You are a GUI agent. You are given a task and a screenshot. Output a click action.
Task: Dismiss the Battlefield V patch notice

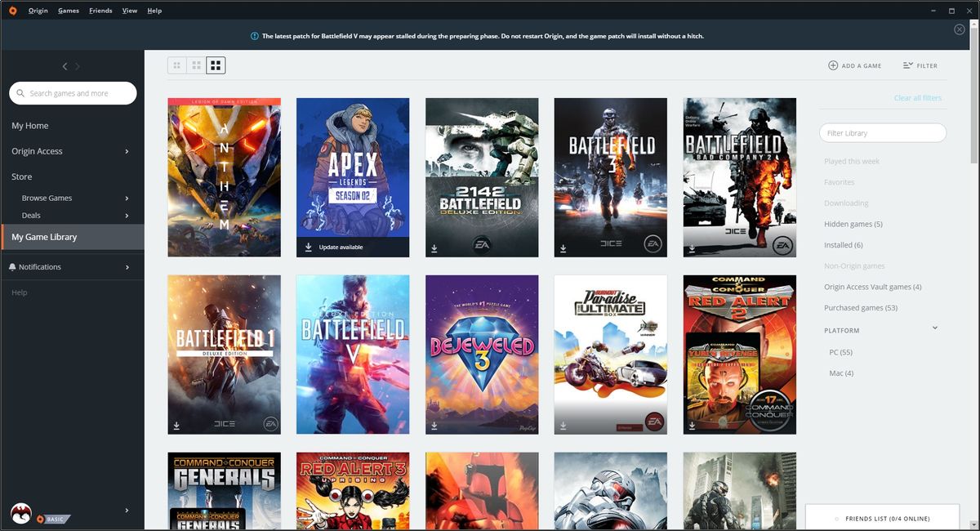(x=959, y=29)
